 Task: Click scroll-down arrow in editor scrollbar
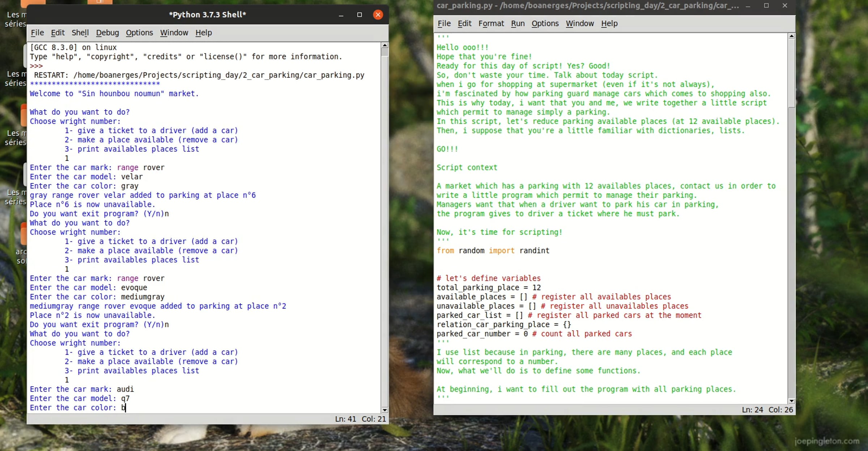(792, 401)
